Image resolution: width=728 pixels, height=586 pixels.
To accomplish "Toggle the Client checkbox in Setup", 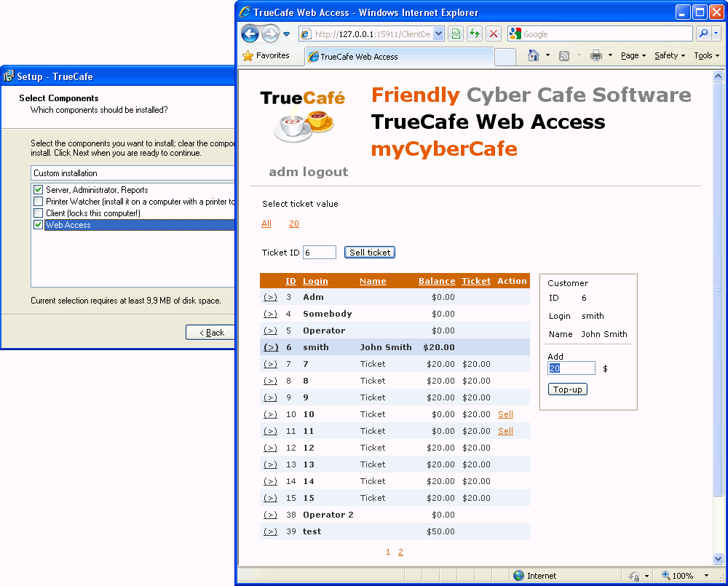I will coord(39,213).
